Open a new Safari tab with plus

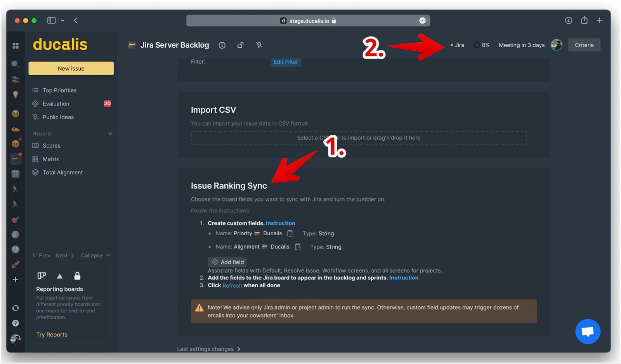point(600,20)
